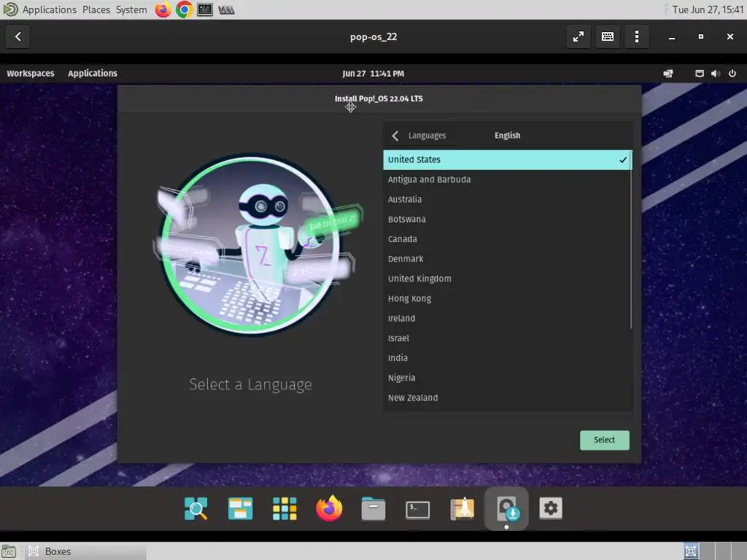
Task: Open Files from the Pop!_OS dock
Action: click(373, 508)
